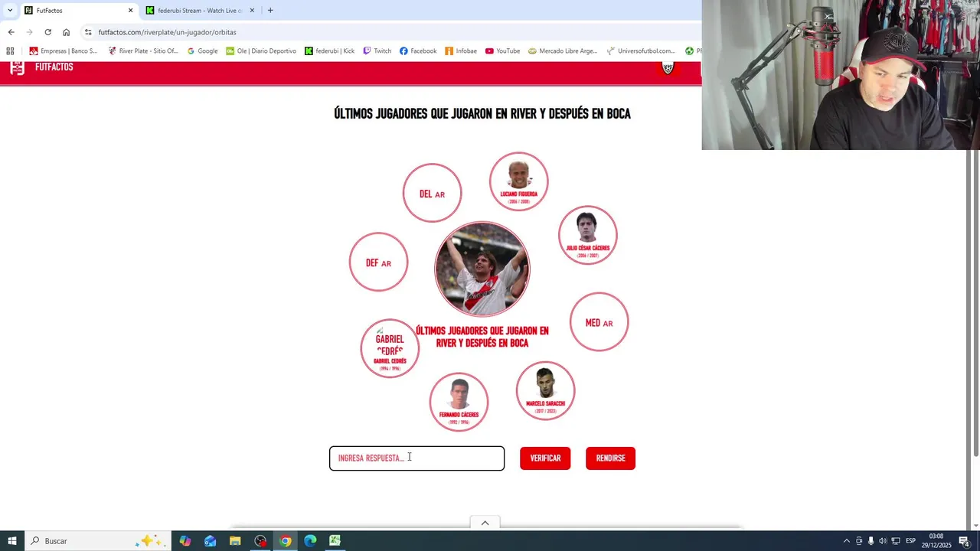
Task: Close the federubi Stream tab
Action: 252,11
